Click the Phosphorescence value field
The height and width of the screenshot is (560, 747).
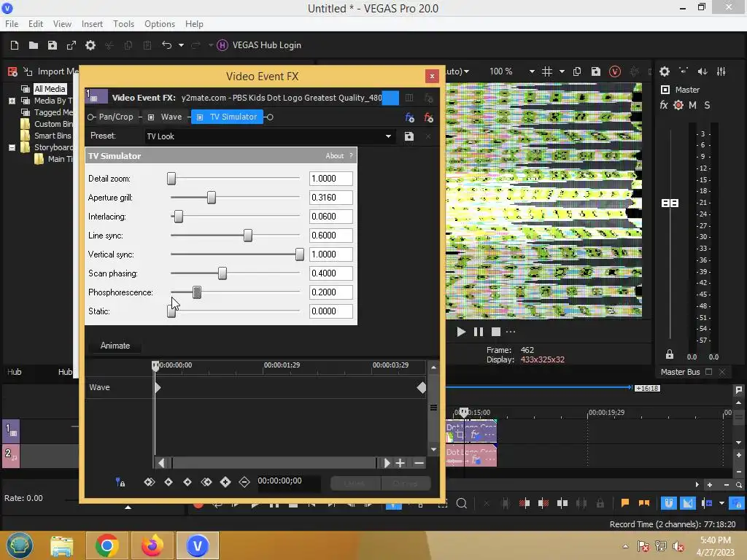point(330,292)
